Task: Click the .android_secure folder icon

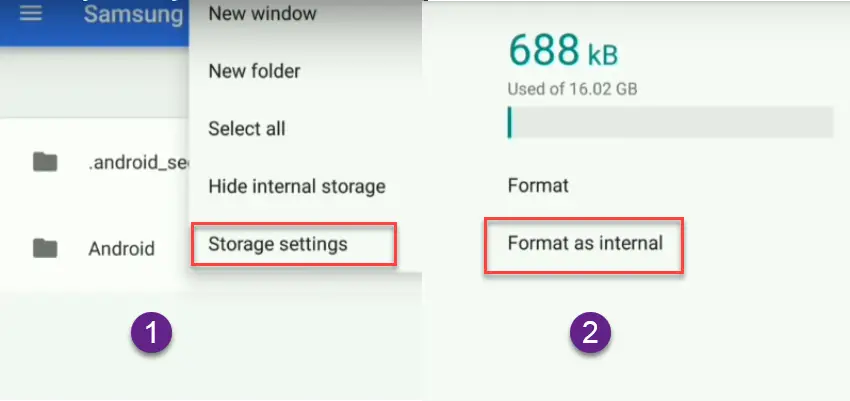Action: coord(45,162)
